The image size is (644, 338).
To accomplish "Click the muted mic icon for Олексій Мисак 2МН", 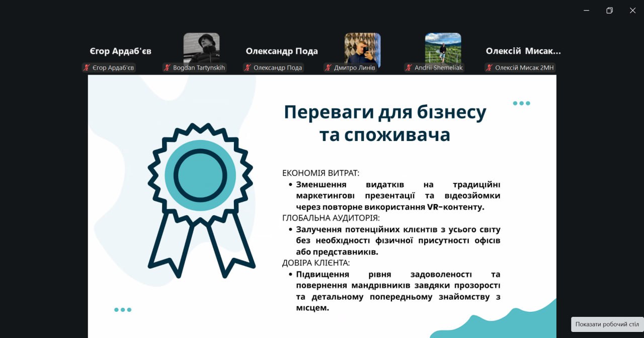I will (489, 67).
